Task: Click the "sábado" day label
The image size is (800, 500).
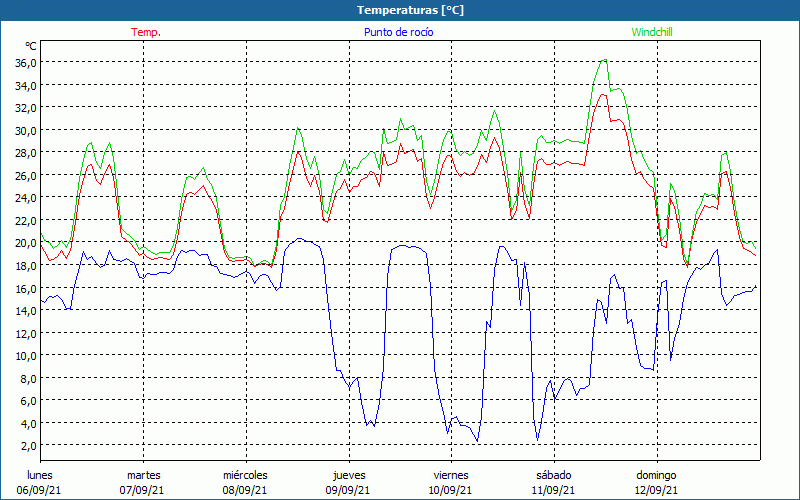Action: pos(553,474)
